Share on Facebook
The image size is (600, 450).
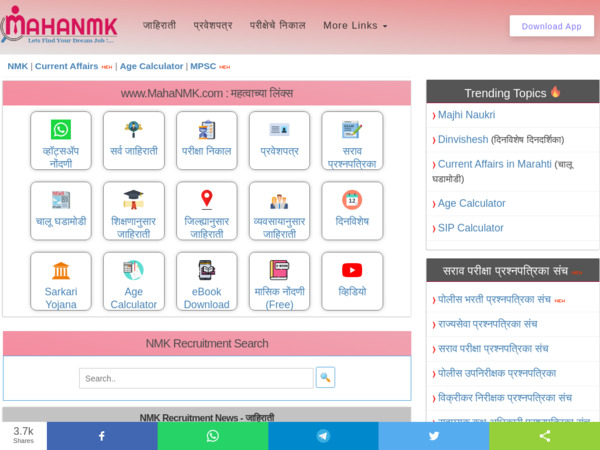[102, 436]
